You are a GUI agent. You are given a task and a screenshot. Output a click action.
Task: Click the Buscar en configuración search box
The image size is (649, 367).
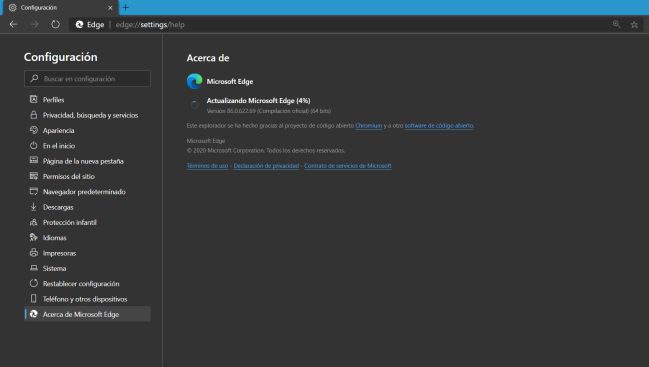click(87, 79)
